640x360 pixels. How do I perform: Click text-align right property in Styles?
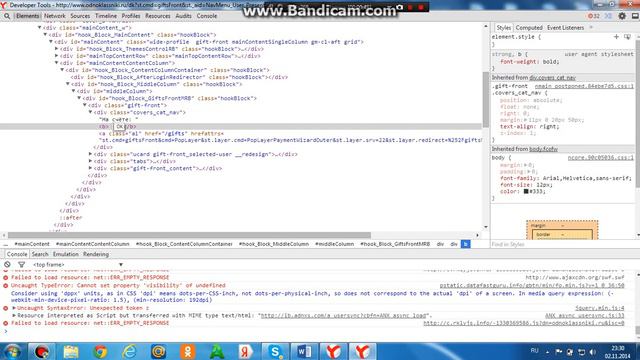(529, 127)
